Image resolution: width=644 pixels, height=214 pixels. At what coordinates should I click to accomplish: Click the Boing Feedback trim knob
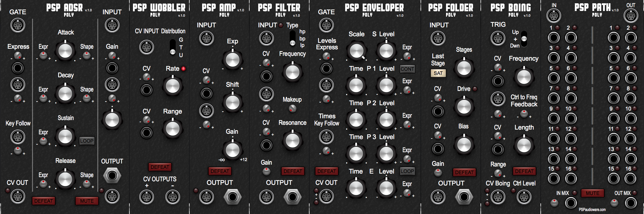pyautogui.click(x=524, y=114)
